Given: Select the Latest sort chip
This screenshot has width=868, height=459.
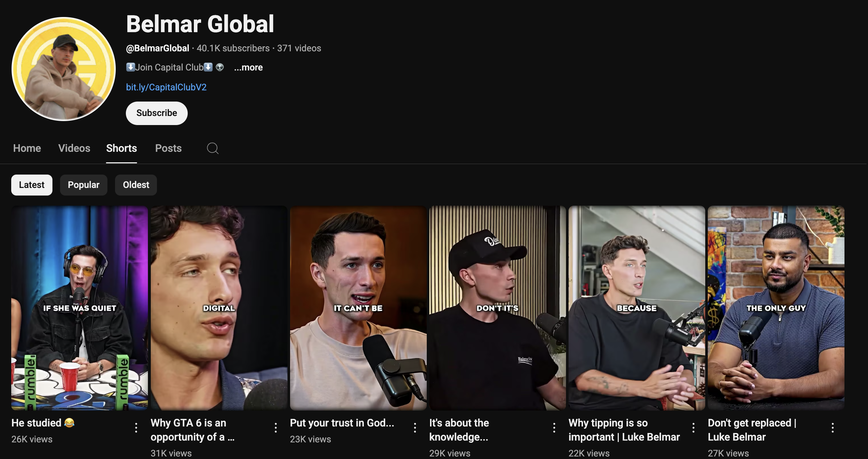Looking at the screenshot, I should (32, 185).
